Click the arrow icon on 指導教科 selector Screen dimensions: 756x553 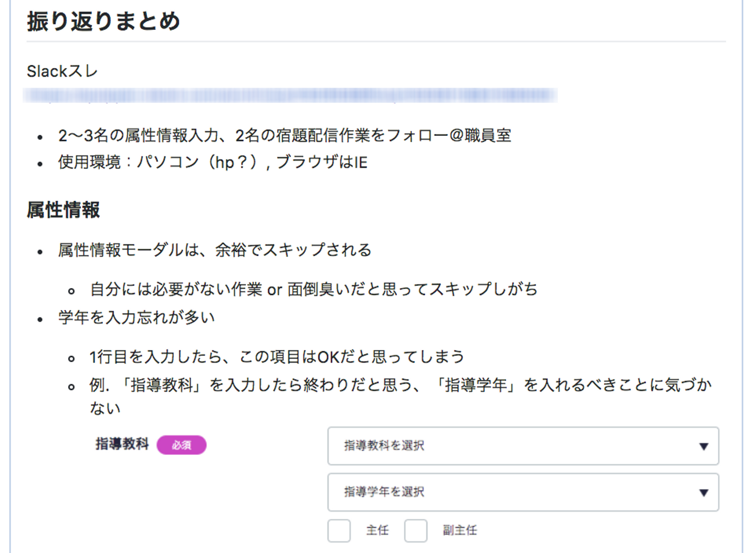pos(703,446)
